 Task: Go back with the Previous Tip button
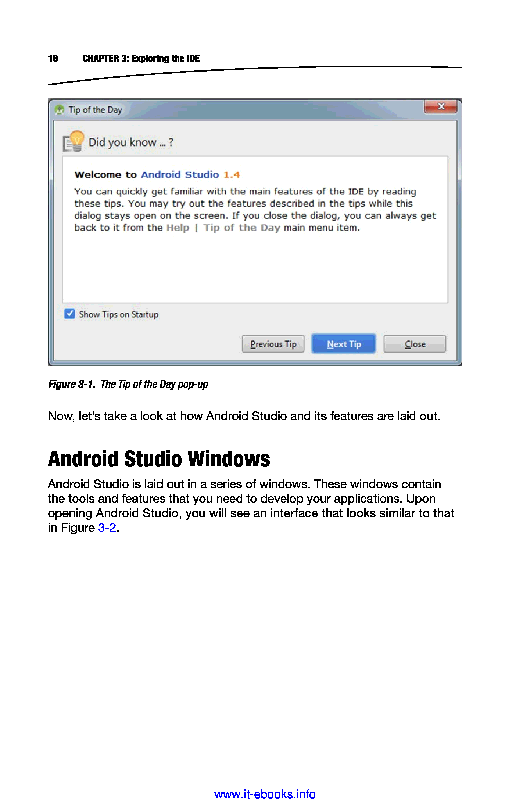(273, 344)
